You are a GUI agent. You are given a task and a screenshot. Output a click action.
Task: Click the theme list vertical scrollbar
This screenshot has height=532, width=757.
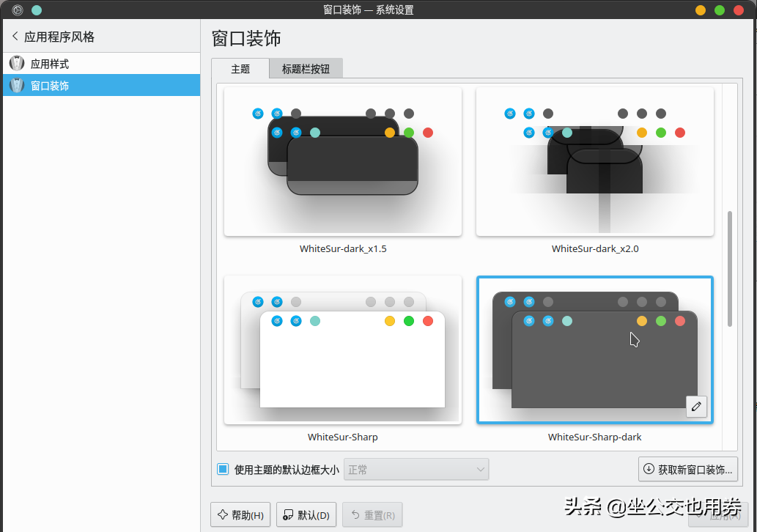729,268
